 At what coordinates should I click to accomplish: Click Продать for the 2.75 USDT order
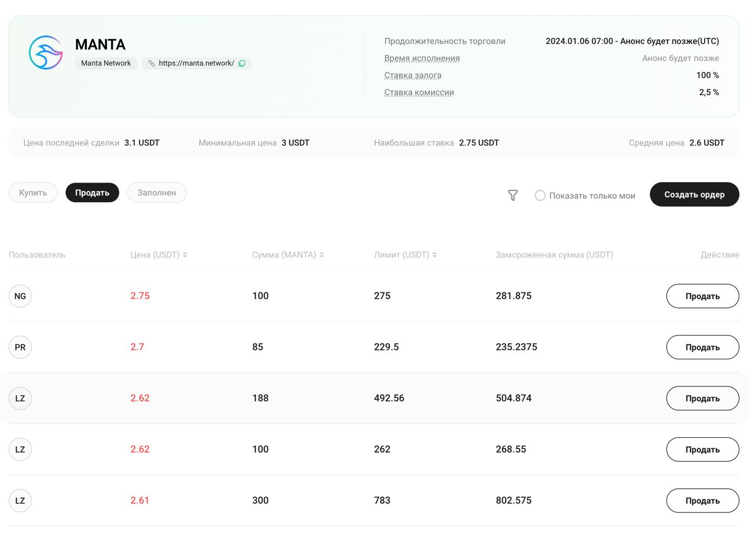(702, 296)
